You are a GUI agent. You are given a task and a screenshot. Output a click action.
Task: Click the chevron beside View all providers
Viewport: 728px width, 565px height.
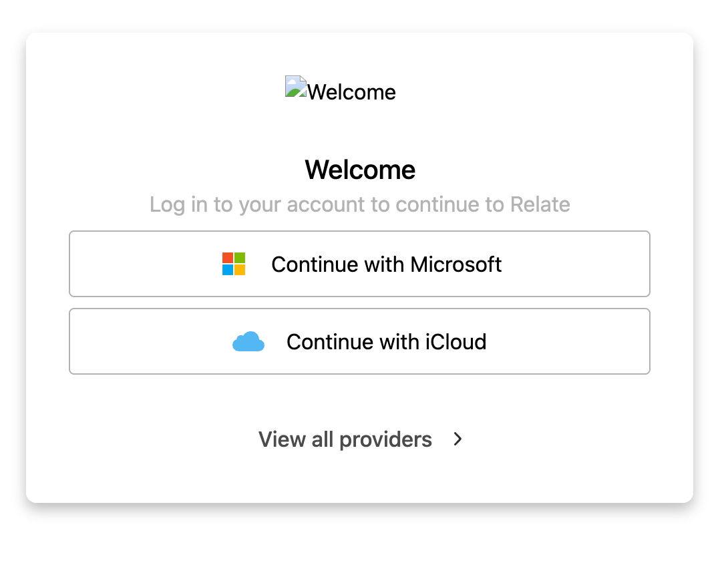click(x=458, y=439)
